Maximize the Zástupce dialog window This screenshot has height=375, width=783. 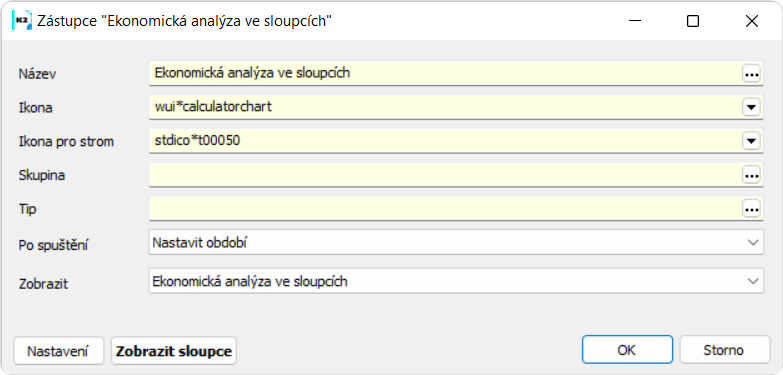point(693,21)
